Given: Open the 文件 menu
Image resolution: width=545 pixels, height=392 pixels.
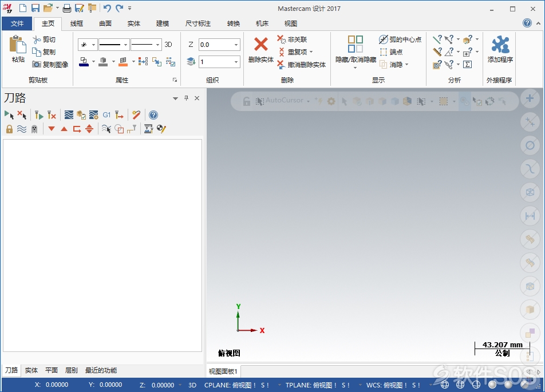Looking at the screenshot, I should [x=17, y=23].
